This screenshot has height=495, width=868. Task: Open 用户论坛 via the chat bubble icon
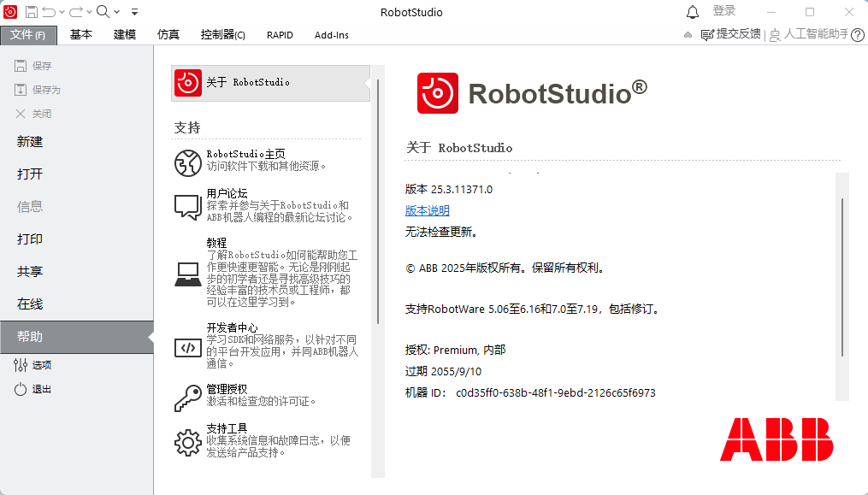pos(187,206)
